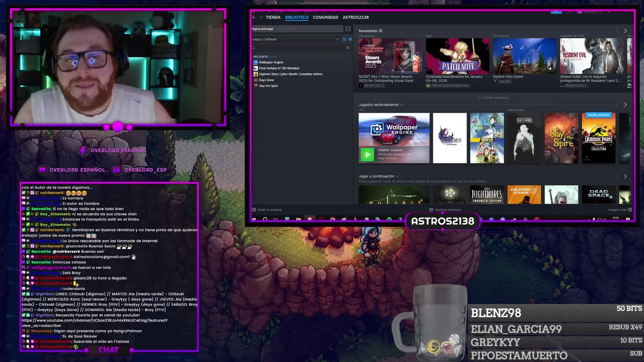Open the Wallpaper Engine shelf card

pos(394,138)
